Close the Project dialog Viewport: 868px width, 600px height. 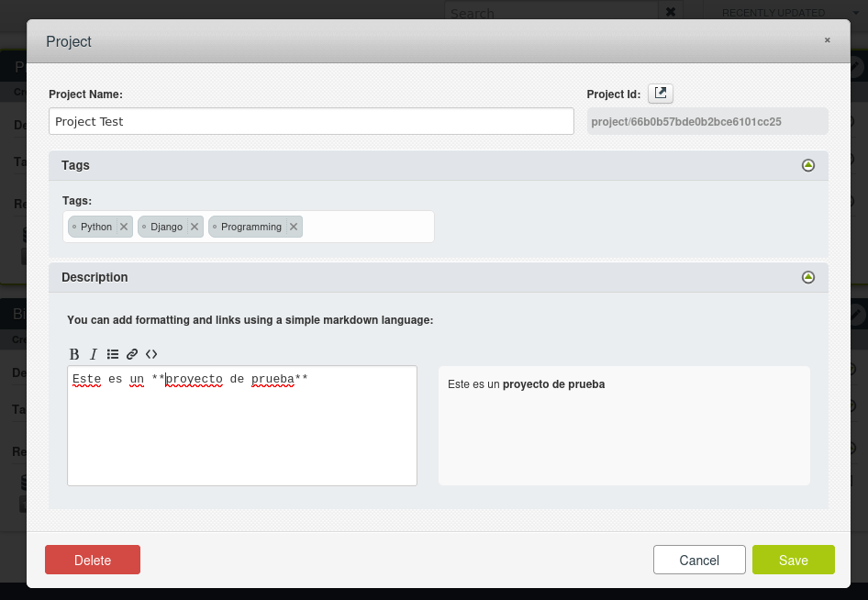point(827,40)
